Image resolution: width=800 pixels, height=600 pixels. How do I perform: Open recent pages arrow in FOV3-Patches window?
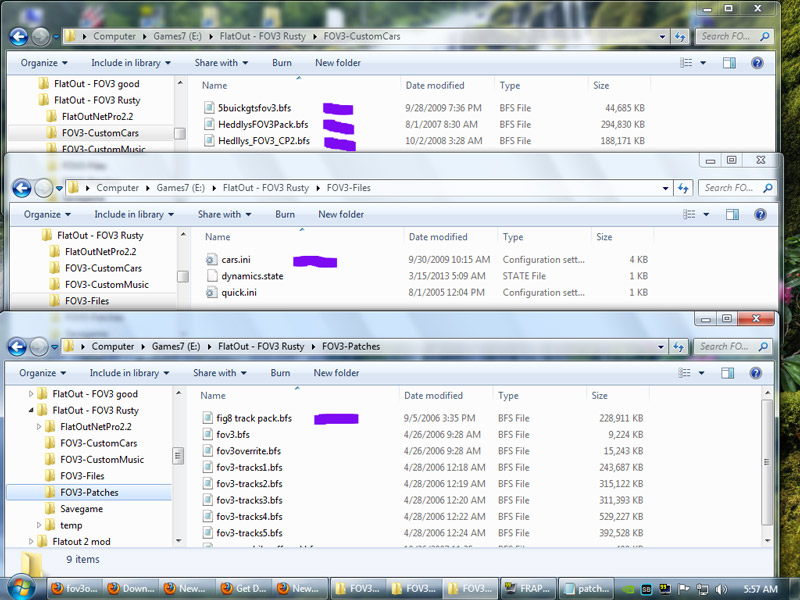(x=55, y=347)
